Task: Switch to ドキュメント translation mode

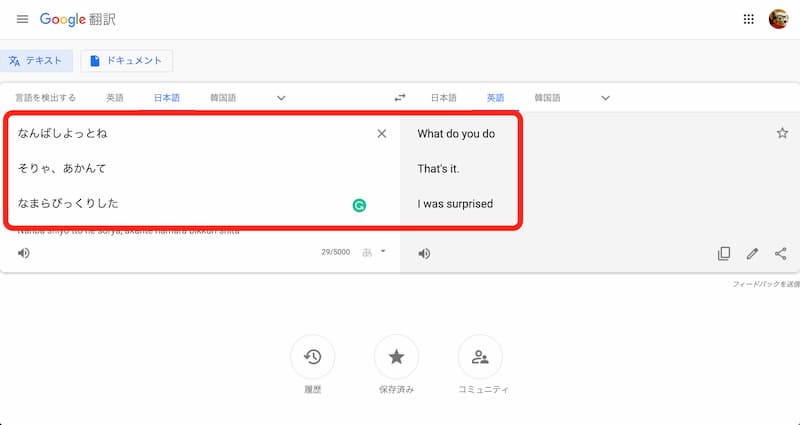Action: pyautogui.click(x=127, y=61)
